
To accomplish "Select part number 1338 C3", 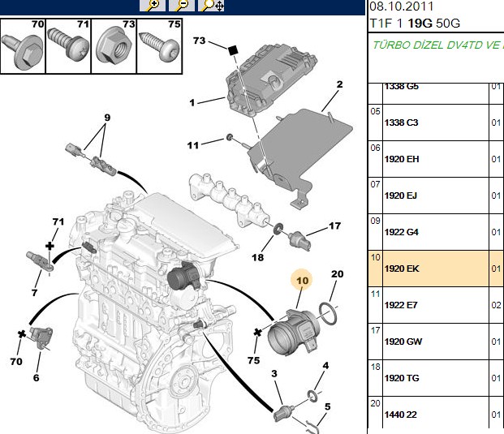I will pos(401,122).
